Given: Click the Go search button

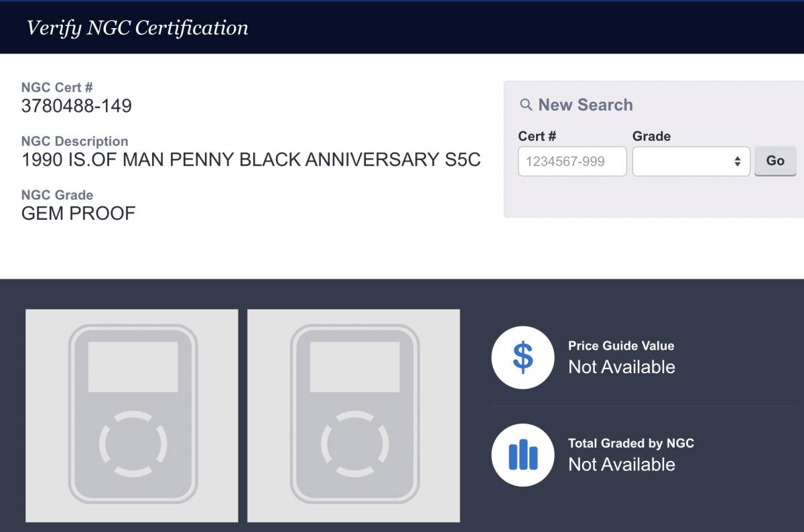Looking at the screenshot, I should click(775, 161).
